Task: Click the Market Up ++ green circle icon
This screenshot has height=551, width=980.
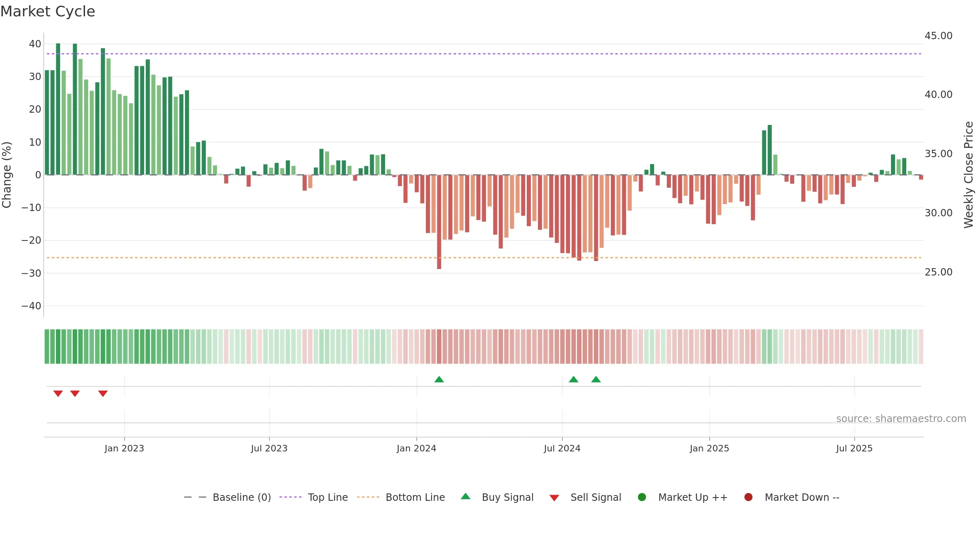Action: [642, 497]
